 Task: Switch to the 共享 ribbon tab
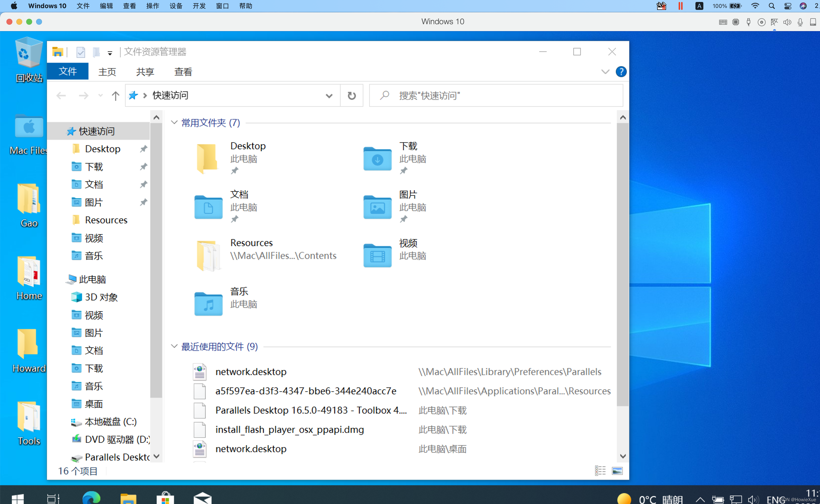[x=145, y=72]
